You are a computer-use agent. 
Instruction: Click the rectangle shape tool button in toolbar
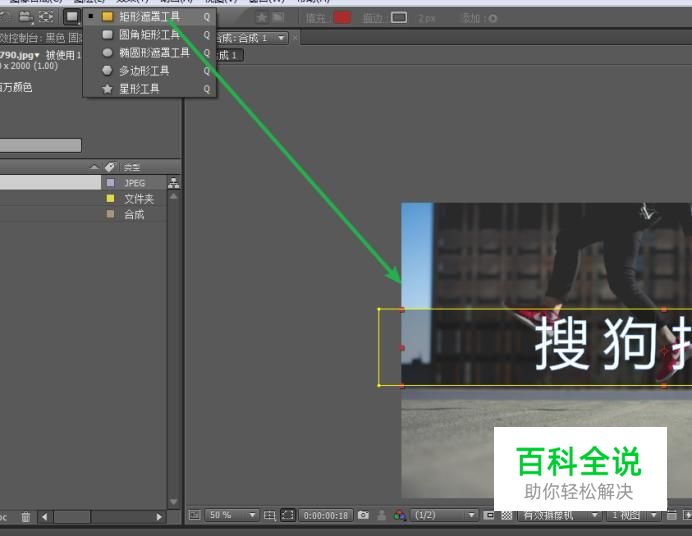pos(71,17)
